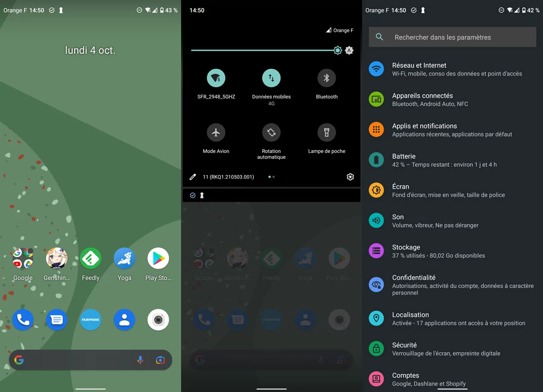Viewport: 543px width, 392px height.
Task: Toggle the Données mobiles tile
Action: (271, 78)
